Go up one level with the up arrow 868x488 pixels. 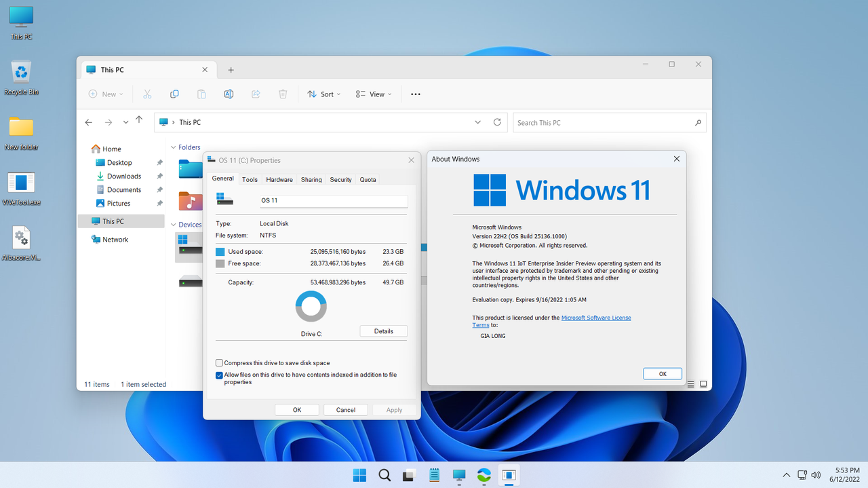pyautogui.click(x=139, y=119)
